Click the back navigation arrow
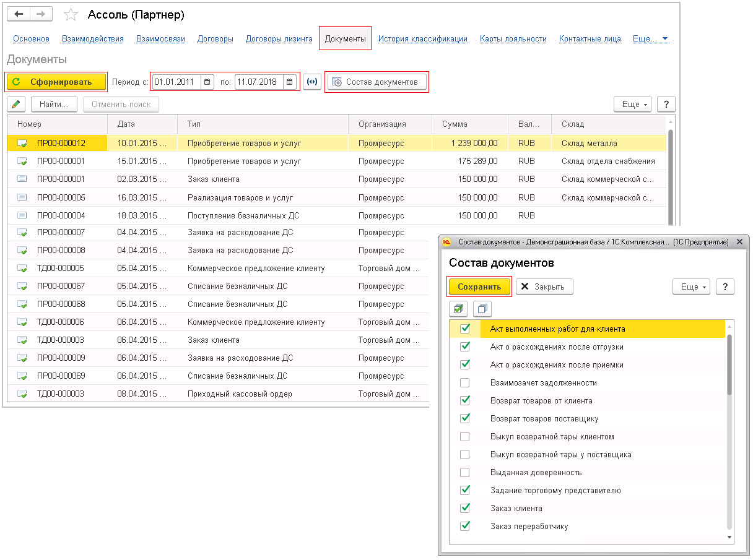 pyautogui.click(x=19, y=14)
